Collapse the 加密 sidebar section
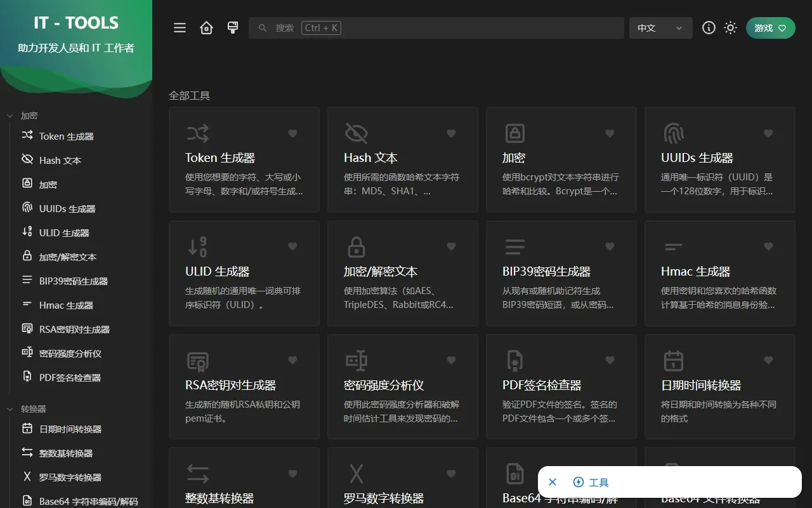The image size is (812, 508). point(10,115)
